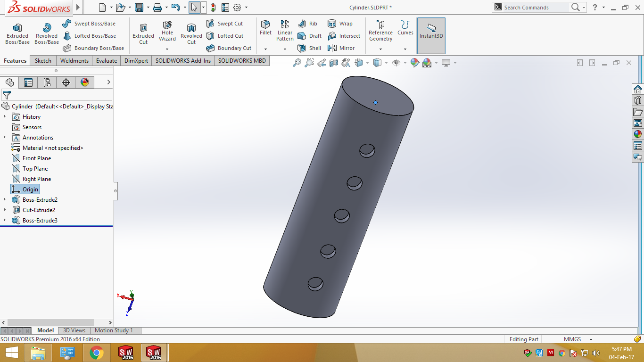Open the DimXpert tab
644x362 pixels.
click(x=136, y=61)
